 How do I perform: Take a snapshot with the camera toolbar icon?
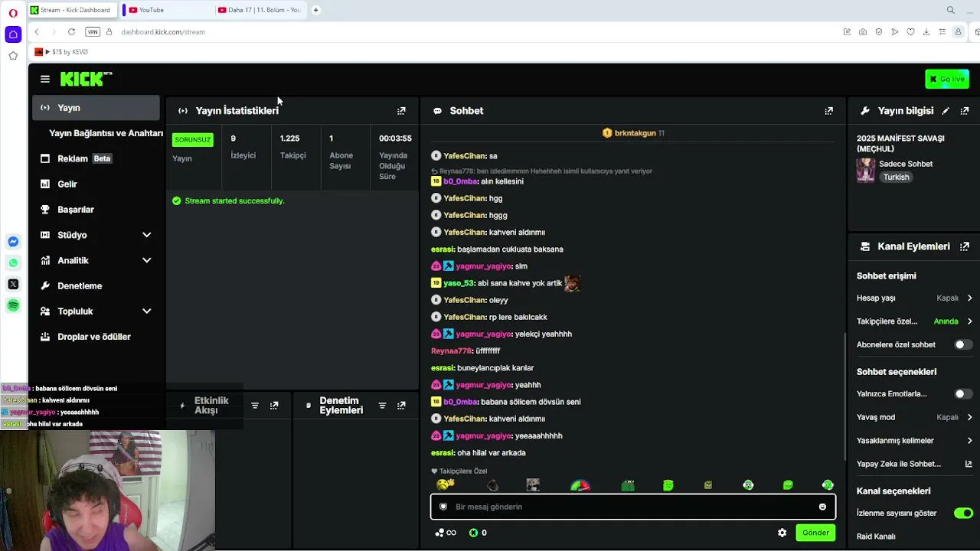point(863,31)
